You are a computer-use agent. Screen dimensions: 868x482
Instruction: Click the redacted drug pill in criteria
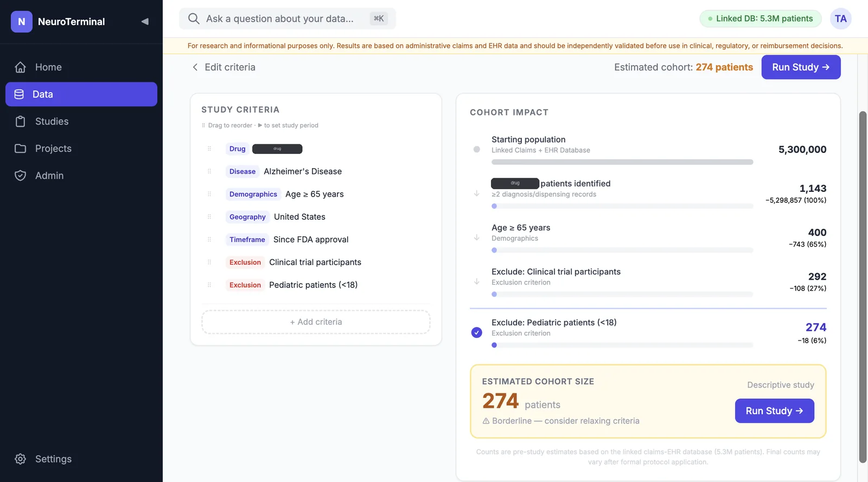[x=277, y=149]
